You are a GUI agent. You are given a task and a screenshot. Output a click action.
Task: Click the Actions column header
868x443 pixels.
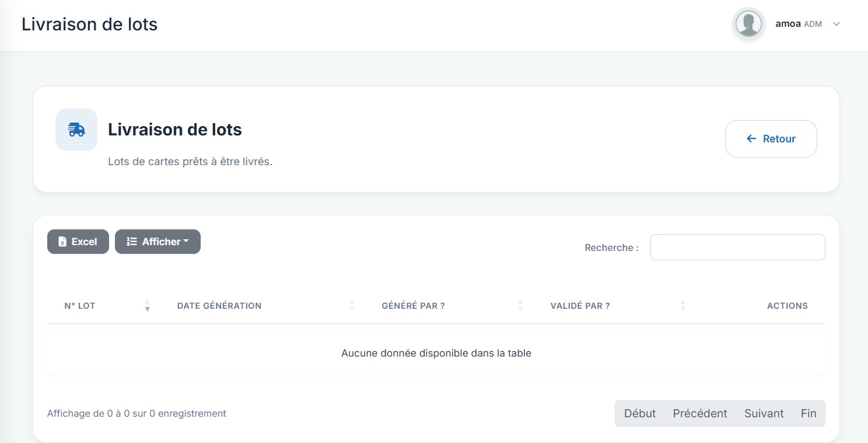(x=787, y=306)
